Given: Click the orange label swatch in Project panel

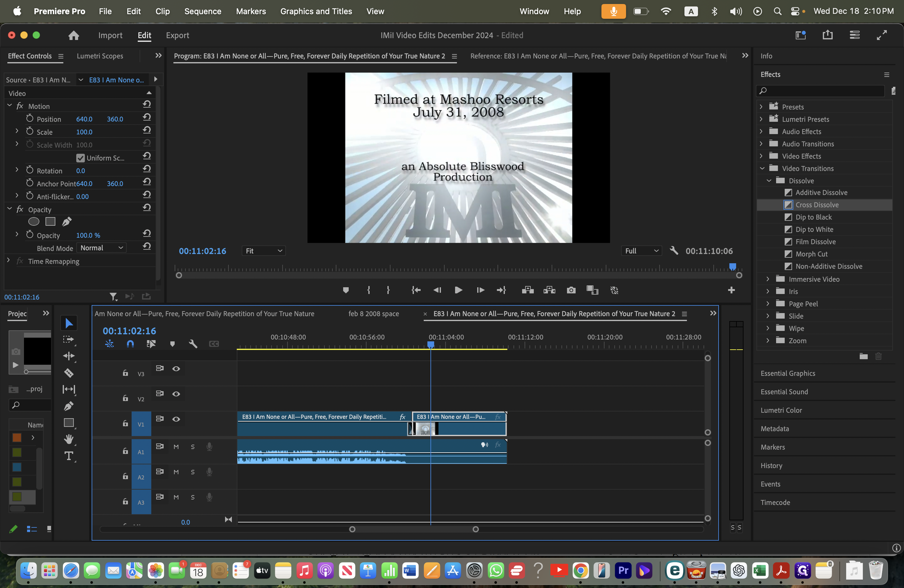Looking at the screenshot, I should click(17, 438).
